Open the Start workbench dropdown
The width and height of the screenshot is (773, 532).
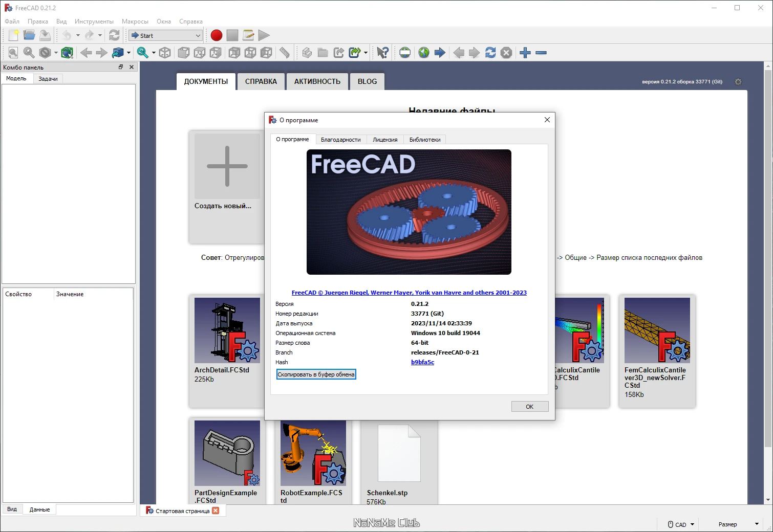click(x=166, y=35)
